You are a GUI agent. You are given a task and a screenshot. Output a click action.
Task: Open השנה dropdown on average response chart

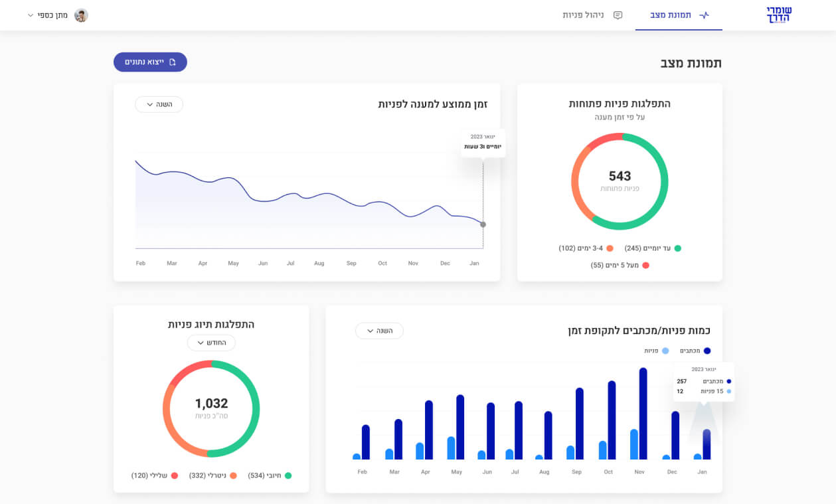click(x=159, y=104)
